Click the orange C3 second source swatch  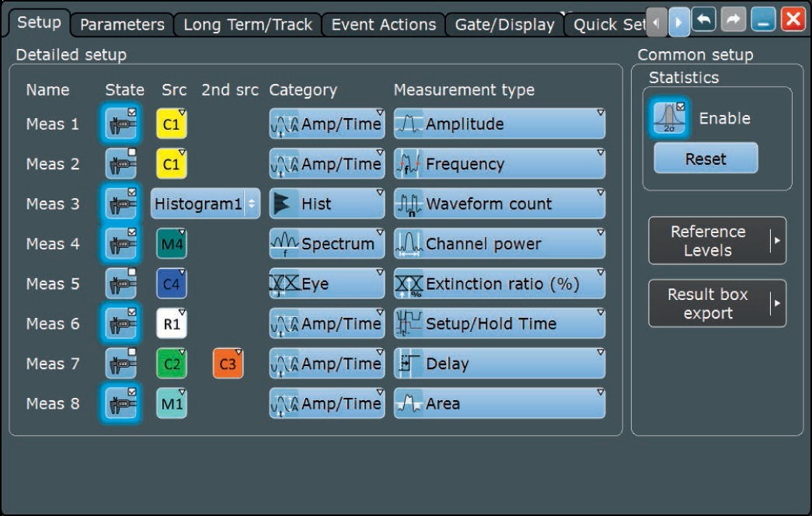tap(228, 364)
